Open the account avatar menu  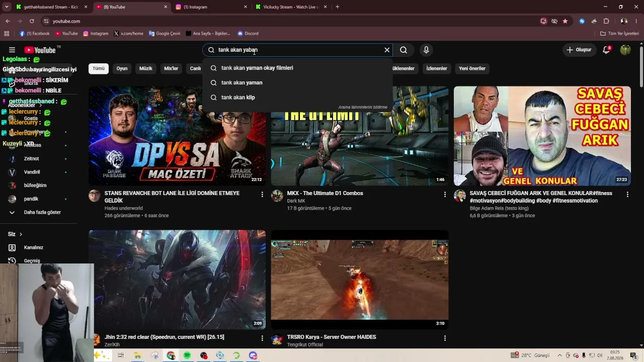point(625,50)
